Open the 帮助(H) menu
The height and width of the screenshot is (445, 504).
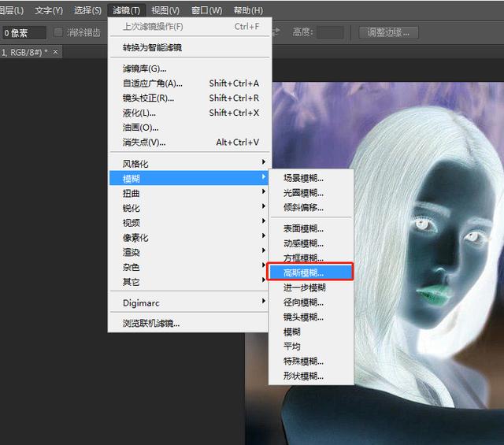coord(248,10)
